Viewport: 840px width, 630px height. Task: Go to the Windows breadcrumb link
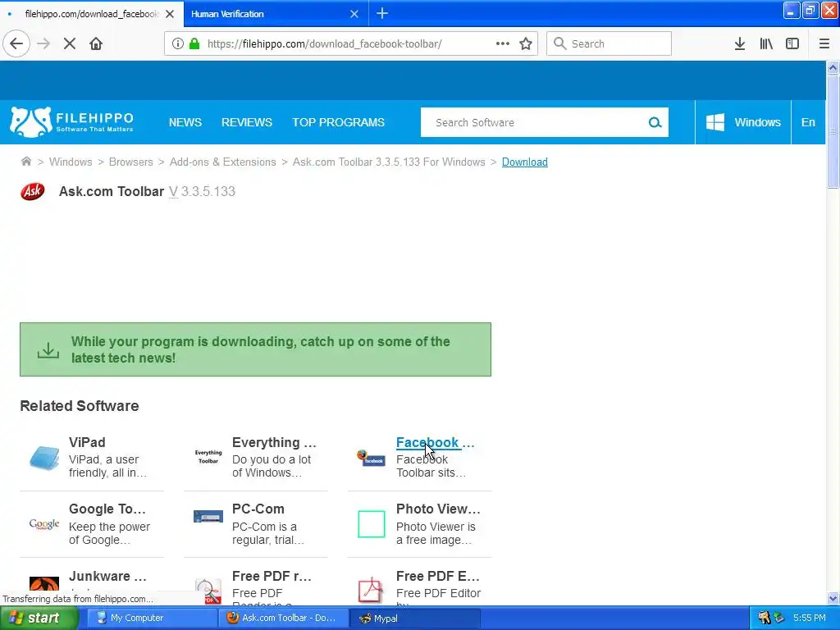pyautogui.click(x=71, y=162)
